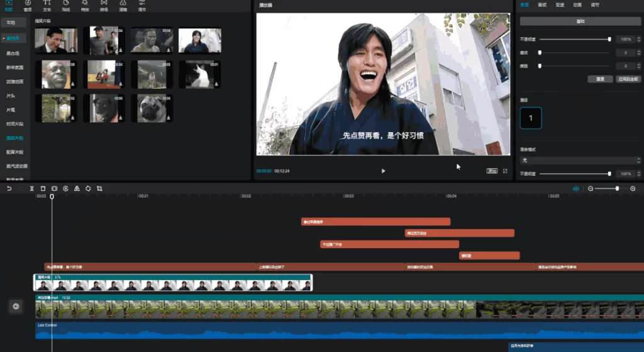
Task: Click the mirror flip triangle icon
Action: 77,188
